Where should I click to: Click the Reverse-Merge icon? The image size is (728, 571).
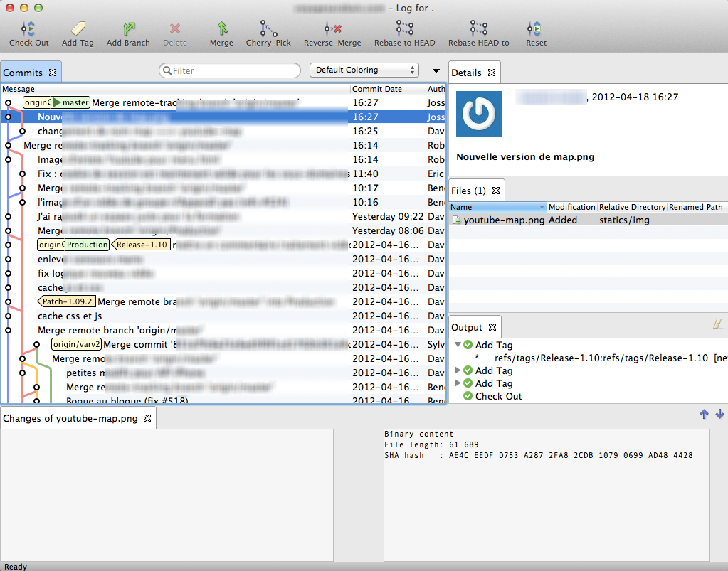point(332,29)
